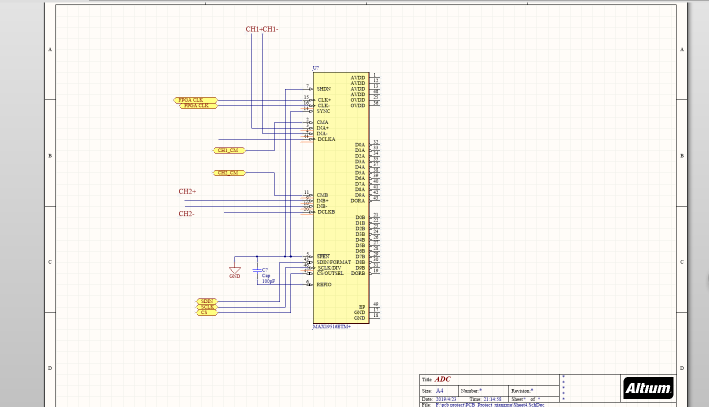
Task: Click the Time value 21:14:58
Action: [492, 399]
